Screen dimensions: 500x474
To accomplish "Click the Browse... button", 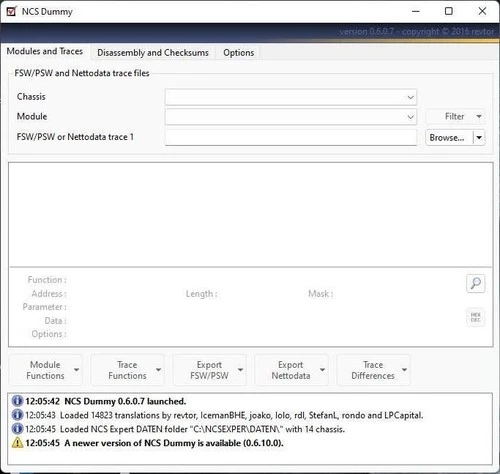I will pos(449,137).
